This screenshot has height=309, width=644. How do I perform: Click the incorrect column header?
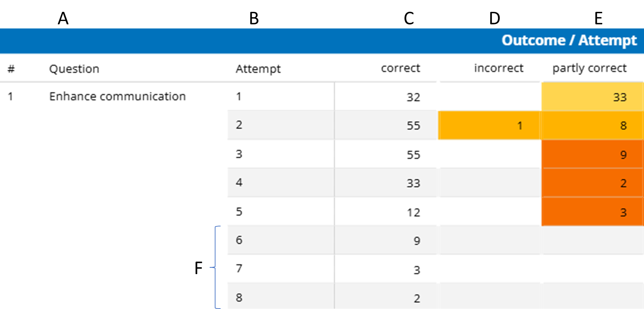[x=498, y=68]
